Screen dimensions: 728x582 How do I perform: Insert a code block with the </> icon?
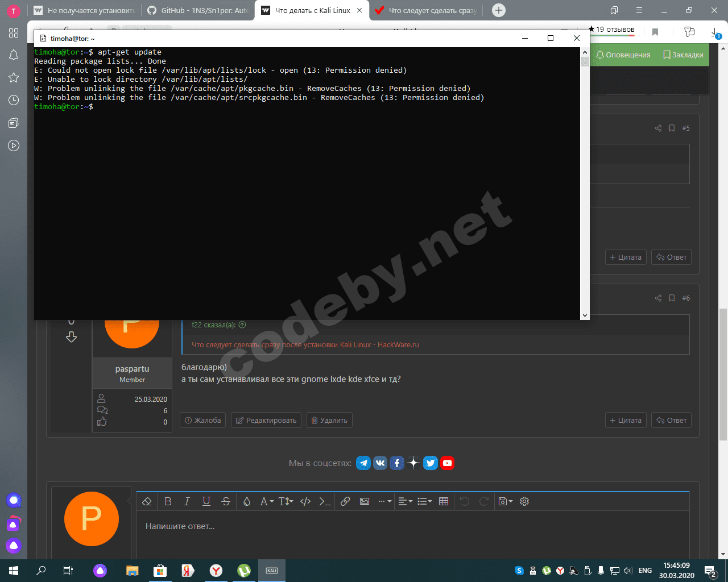(305, 501)
